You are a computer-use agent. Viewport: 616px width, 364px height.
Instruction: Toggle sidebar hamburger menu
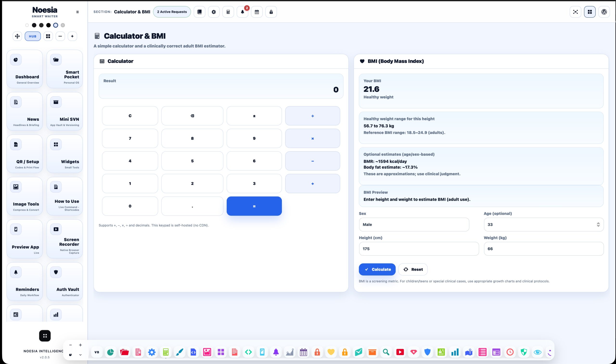point(77,12)
